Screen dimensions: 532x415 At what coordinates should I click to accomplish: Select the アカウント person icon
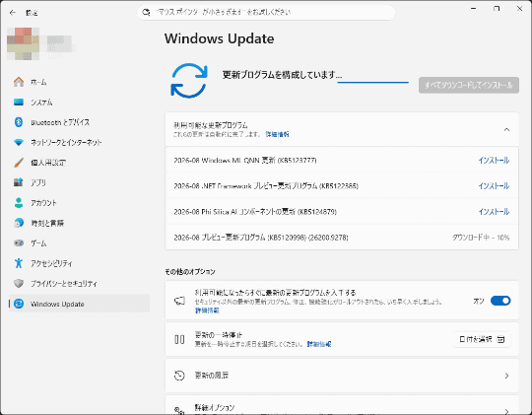19,203
